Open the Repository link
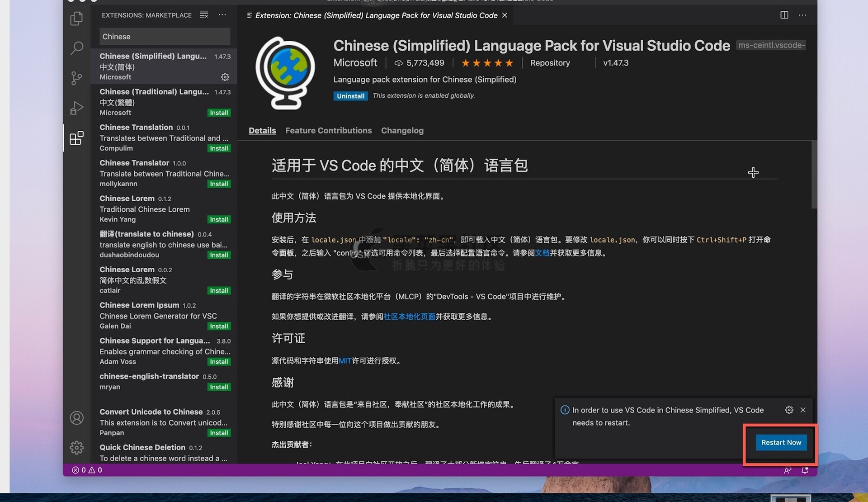This screenshot has width=868, height=502. (x=550, y=63)
